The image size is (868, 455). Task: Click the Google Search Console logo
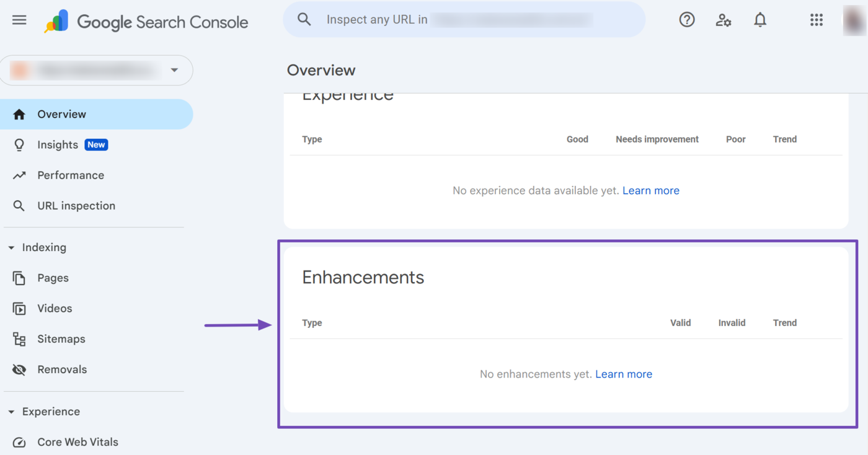[x=146, y=22]
